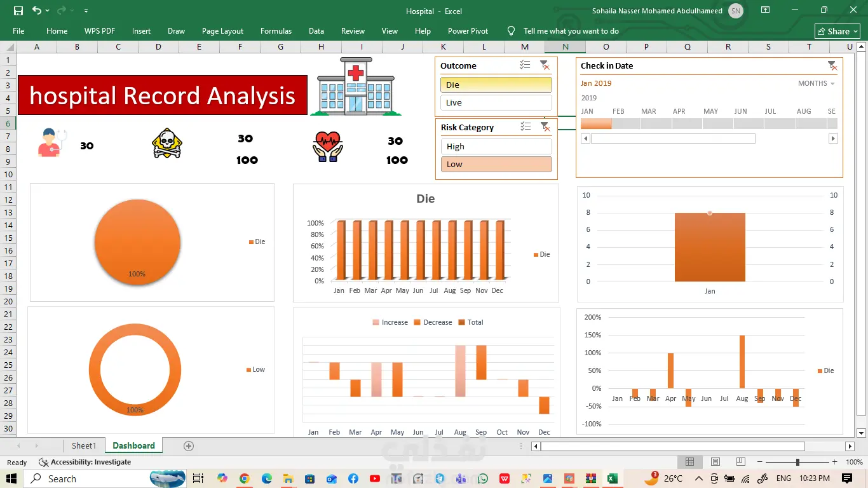Select the doctor patient icon image
The height and width of the screenshot is (488, 868).
[52, 142]
